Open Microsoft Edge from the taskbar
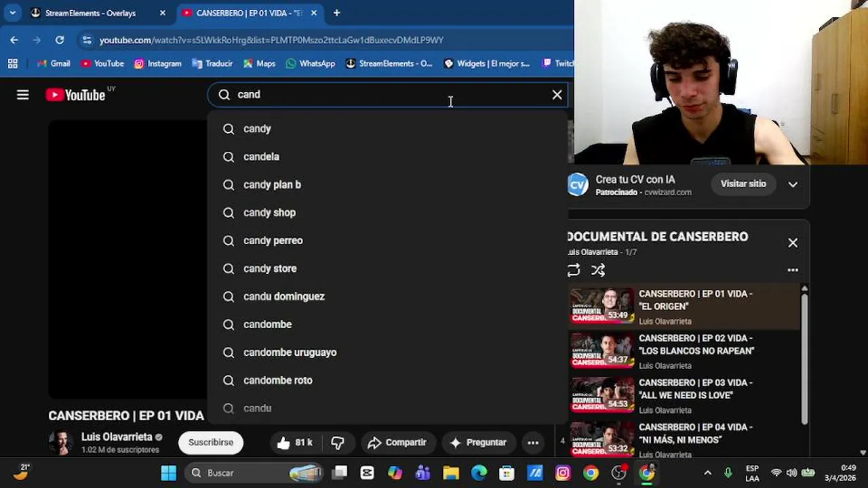The width and height of the screenshot is (868, 488). pos(479,473)
